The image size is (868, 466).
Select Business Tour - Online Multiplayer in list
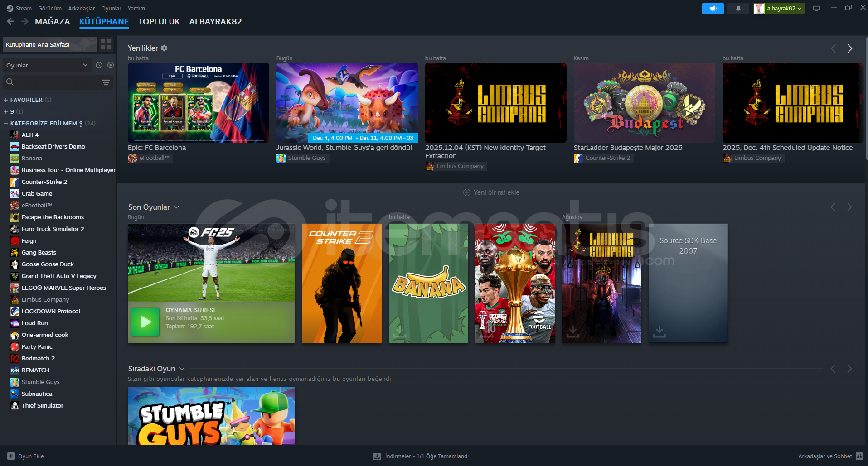pos(68,170)
